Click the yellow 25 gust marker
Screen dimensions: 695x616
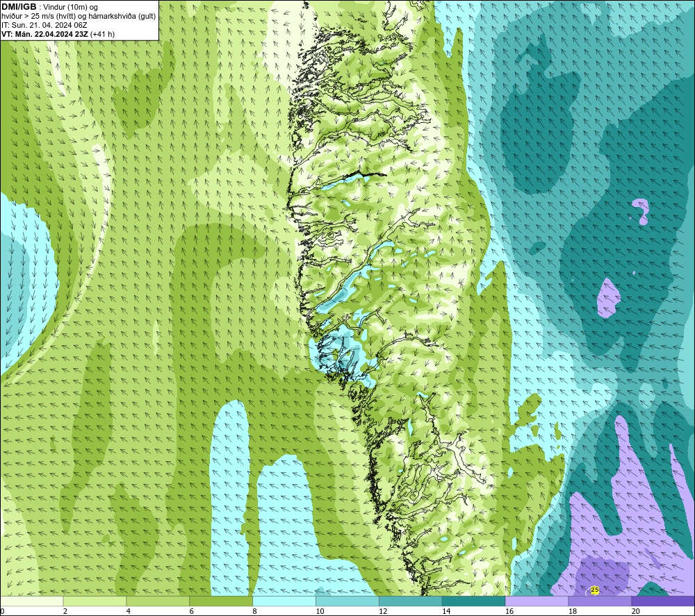pos(594,590)
